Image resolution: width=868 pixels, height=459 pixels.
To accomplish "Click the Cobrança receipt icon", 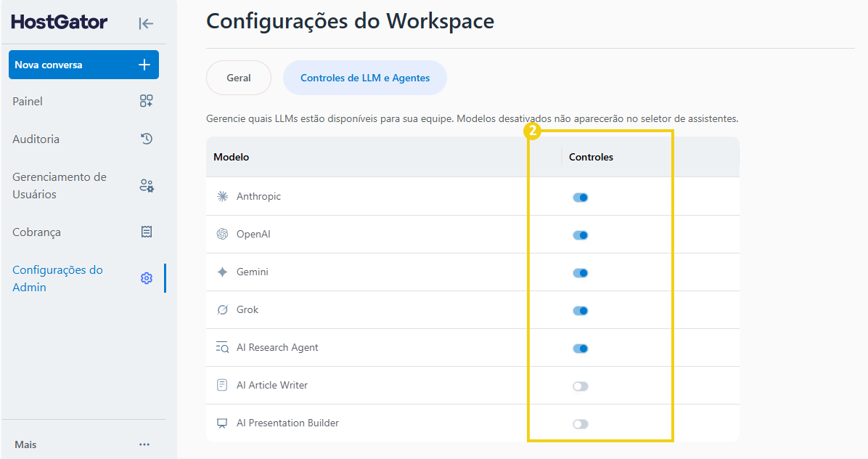I will click(x=146, y=232).
